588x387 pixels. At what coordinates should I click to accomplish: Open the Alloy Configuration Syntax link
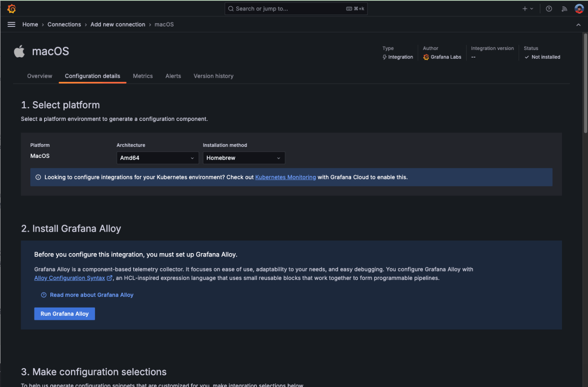tap(70, 278)
